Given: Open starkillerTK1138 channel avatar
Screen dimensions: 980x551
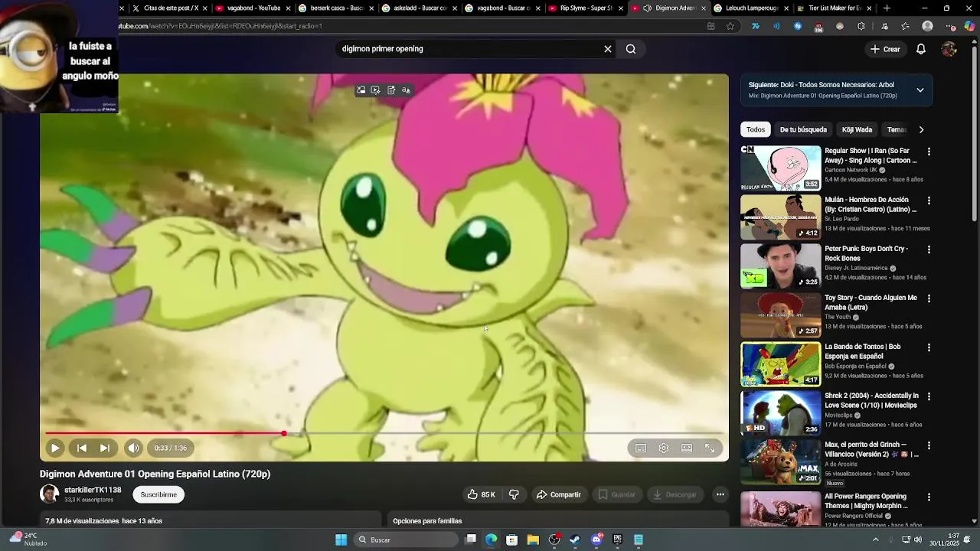Looking at the screenshot, I should click(49, 494).
